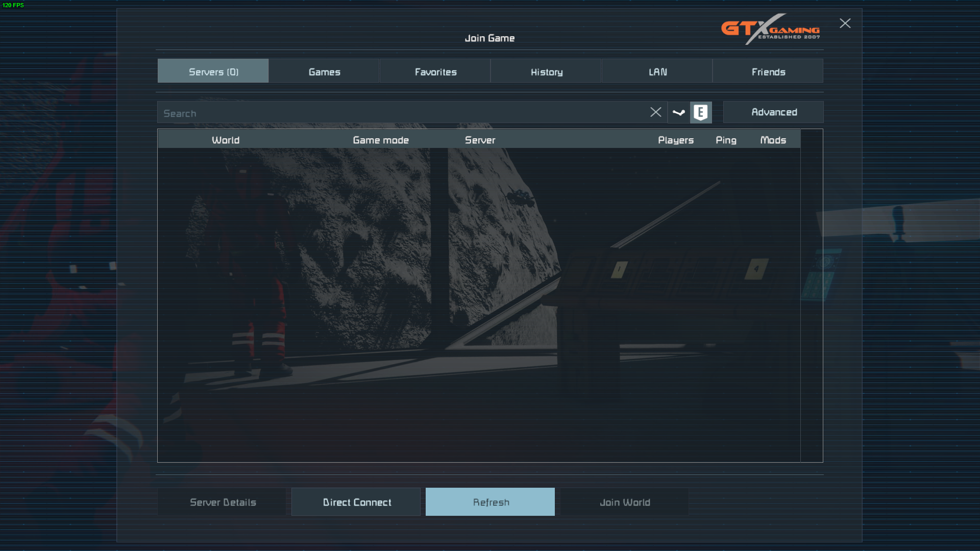Click into the Search text field
Image resolution: width=980 pixels, height=551 pixels.
[x=398, y=113]
